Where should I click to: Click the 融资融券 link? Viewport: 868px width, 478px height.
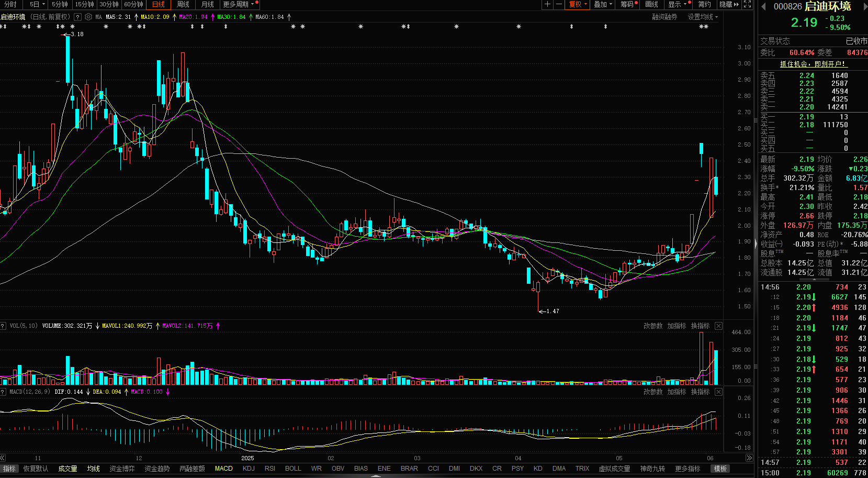(x=664, y=17)
